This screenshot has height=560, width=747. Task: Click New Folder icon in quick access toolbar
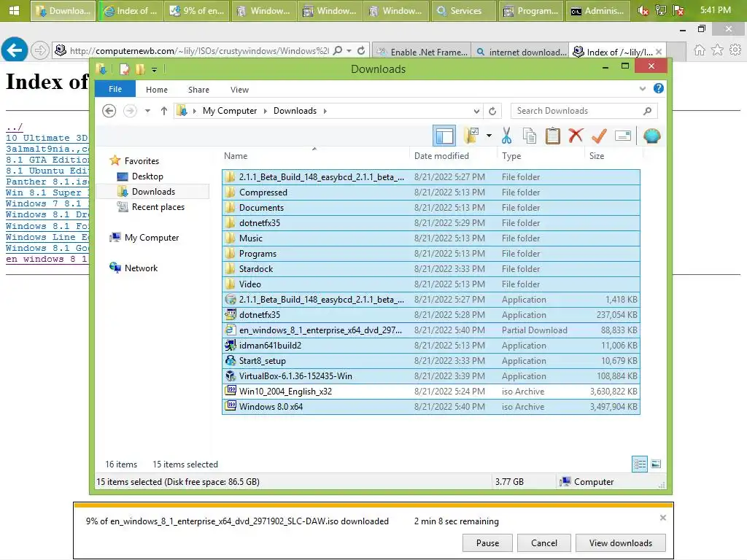(x=140, y=69)
